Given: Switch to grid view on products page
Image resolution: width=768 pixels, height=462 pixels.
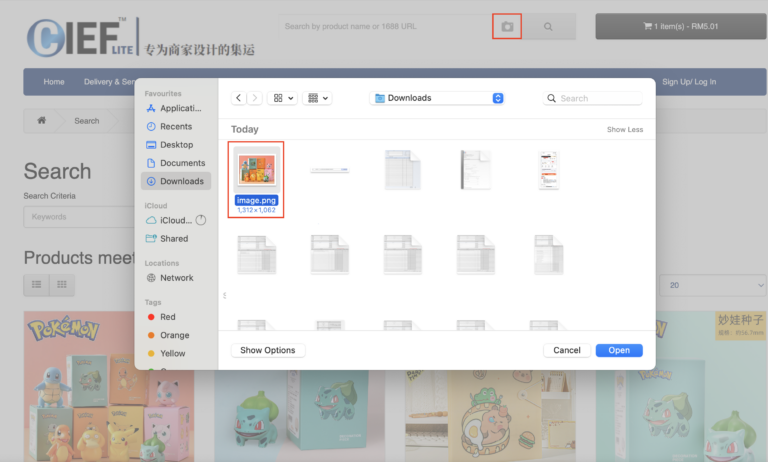Looking at the screenshot, I should tap(62, 285).
